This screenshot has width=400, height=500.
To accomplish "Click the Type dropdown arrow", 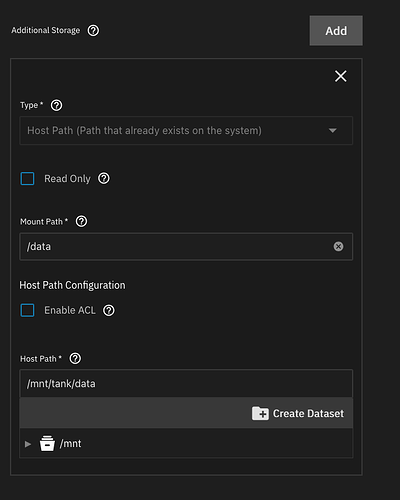I will pos(332,130).
